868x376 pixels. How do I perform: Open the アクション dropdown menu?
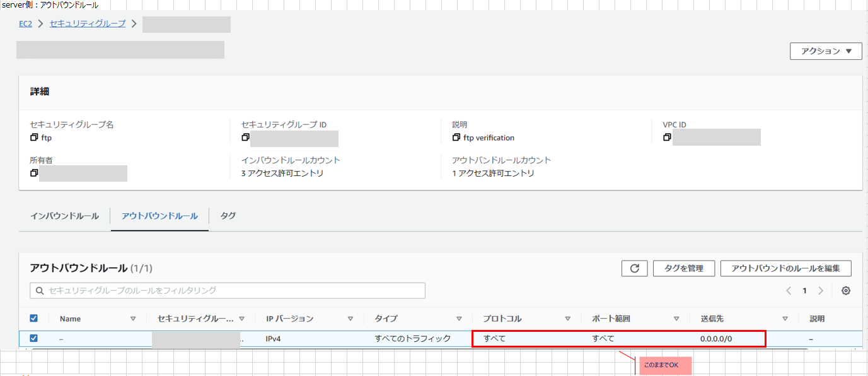click(826, 50)
